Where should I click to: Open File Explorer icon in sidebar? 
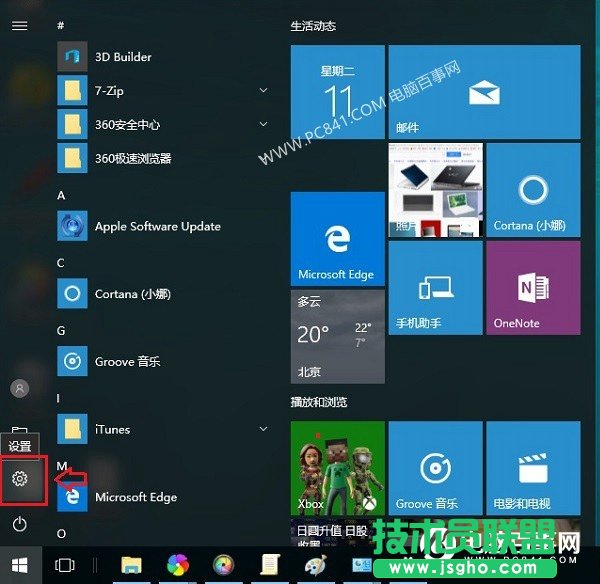(20, 430)
